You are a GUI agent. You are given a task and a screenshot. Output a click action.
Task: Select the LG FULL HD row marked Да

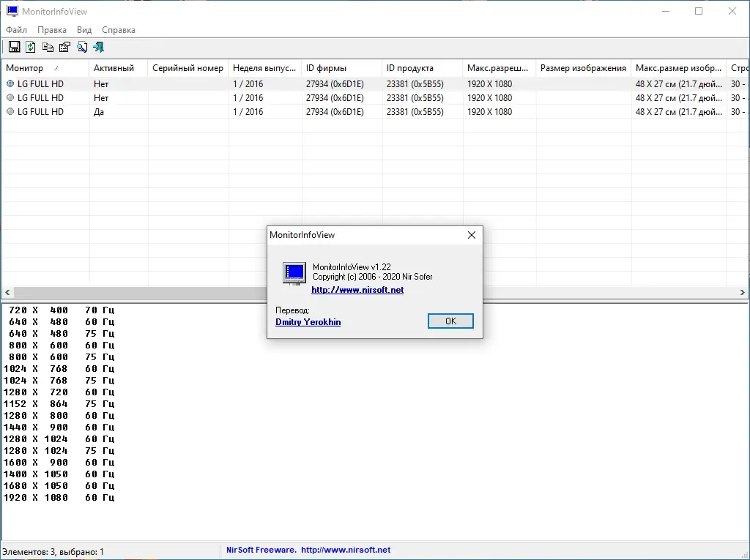[375, 111]
